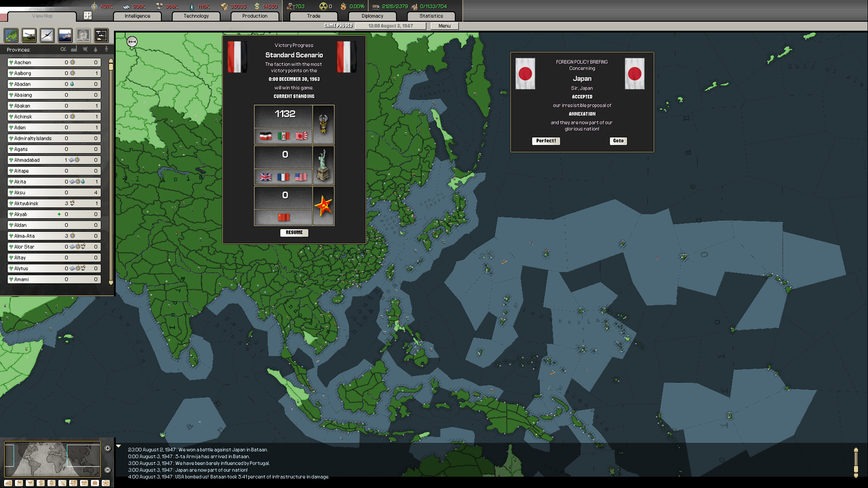Switch to the View Map tab
Screen dimensions: 868x488
(x=42, y=16)
